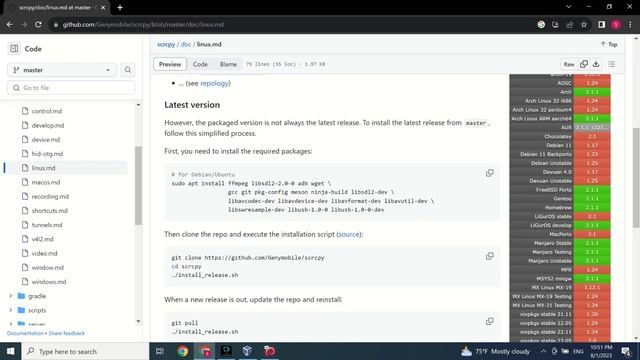Open the master branch dropdown

coord(62,70)
